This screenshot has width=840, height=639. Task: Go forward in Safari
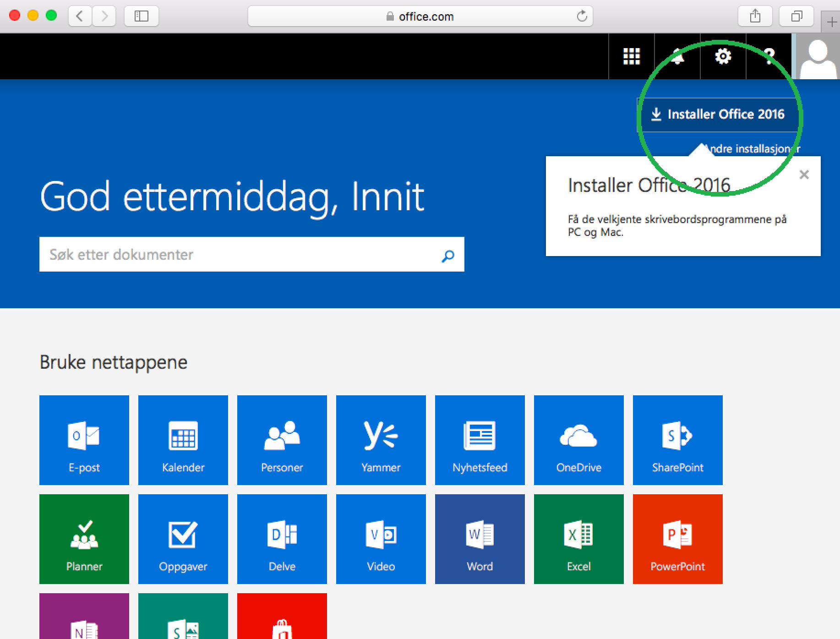[x=104, y=16]
